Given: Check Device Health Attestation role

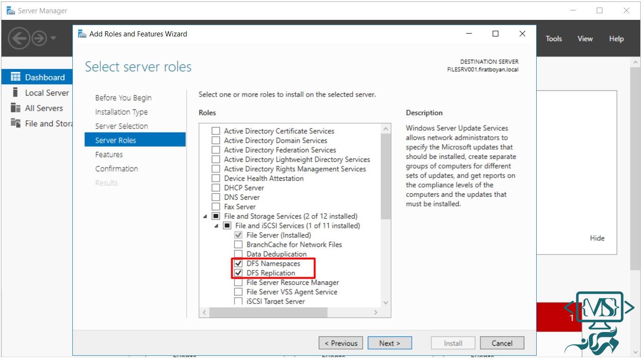Looking at the screenshot, I should pyautogui.click(x=216, y=178).
